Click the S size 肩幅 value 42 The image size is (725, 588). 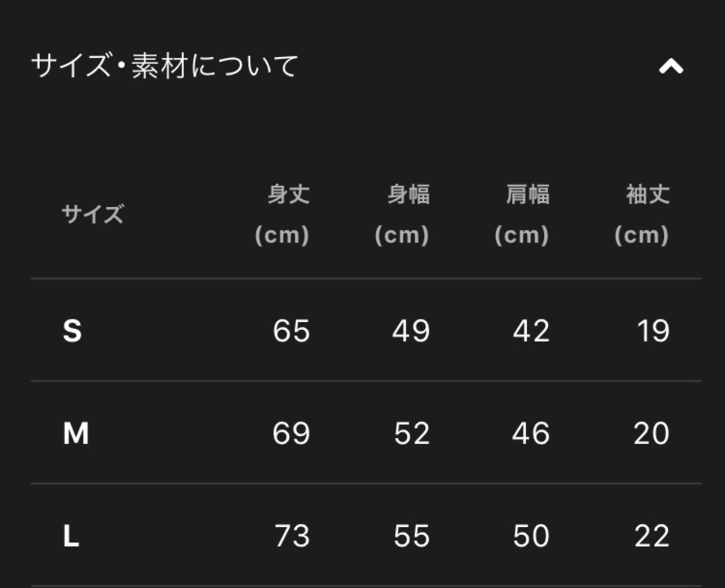(x=531, y=331)
